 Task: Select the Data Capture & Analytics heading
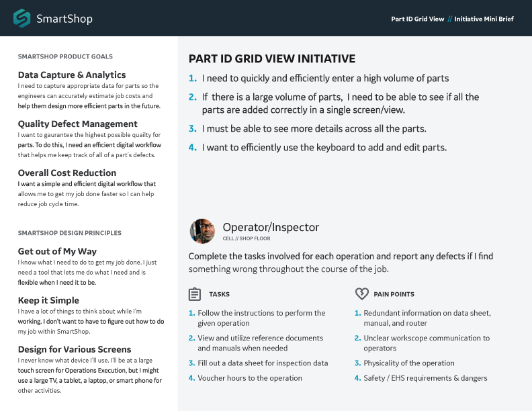tap(72, 75)
